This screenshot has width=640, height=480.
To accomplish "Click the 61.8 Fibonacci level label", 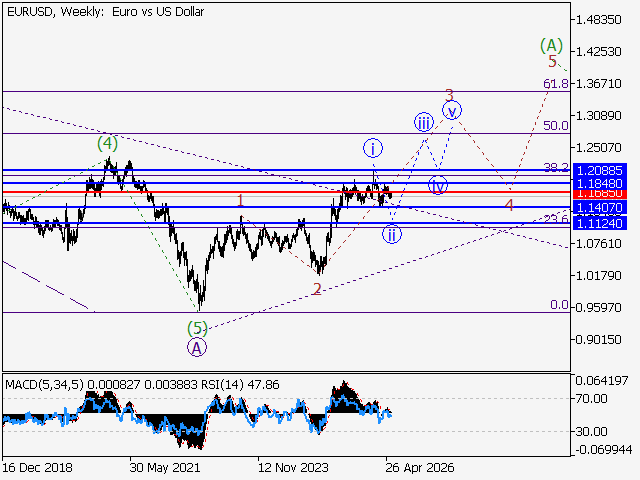I will 556,84.
